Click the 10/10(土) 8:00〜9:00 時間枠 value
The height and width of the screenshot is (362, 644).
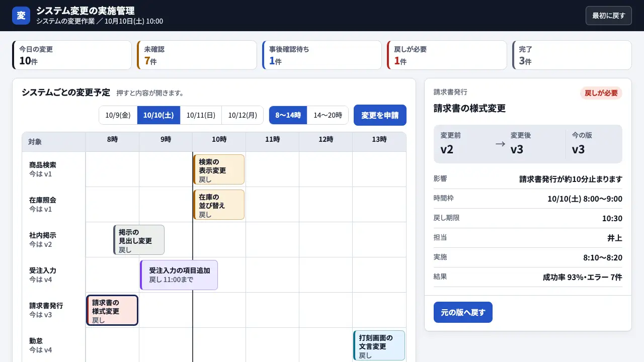(585, 199)
